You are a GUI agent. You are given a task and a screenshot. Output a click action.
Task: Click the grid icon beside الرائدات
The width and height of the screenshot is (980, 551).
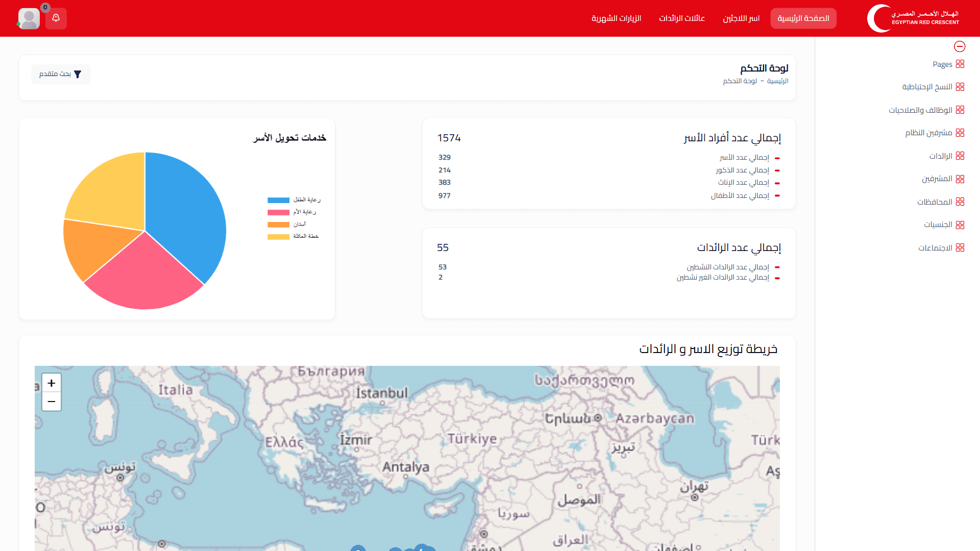960,156
